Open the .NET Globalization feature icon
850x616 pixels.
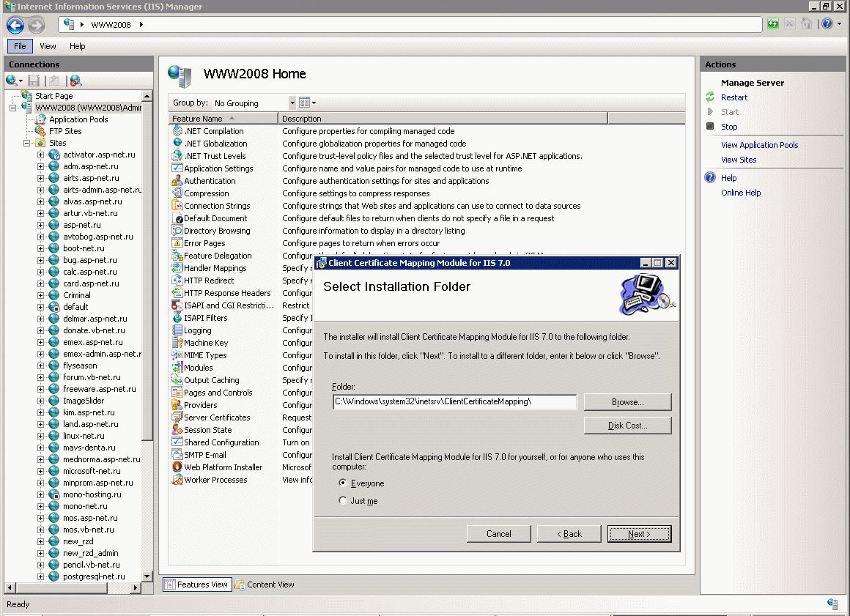[x=177, y=143]
